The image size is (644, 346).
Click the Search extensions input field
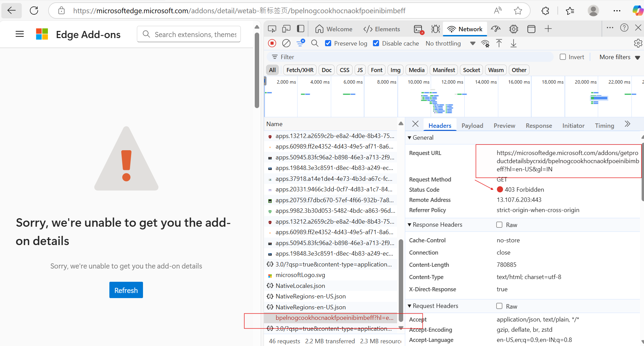(189, 34)
